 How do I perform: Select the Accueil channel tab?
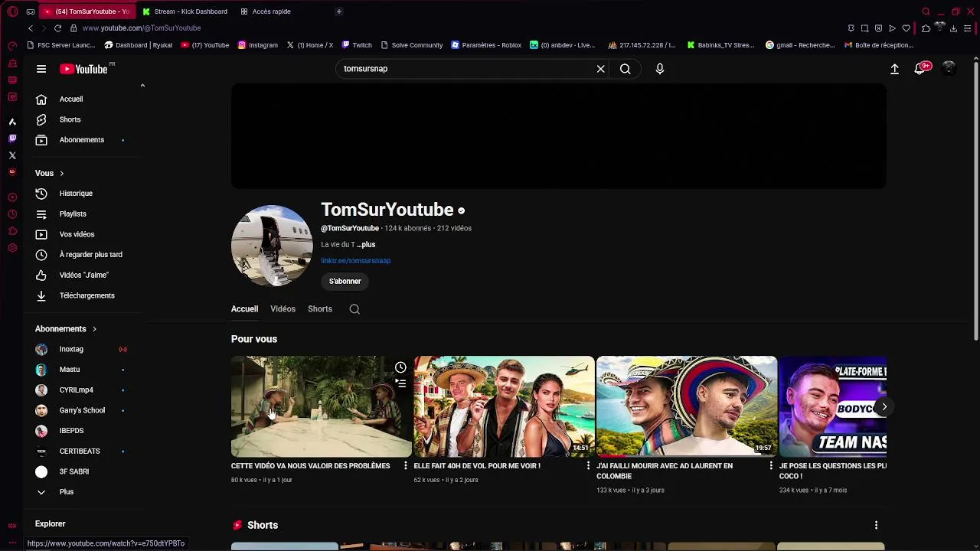click(244, 309)
